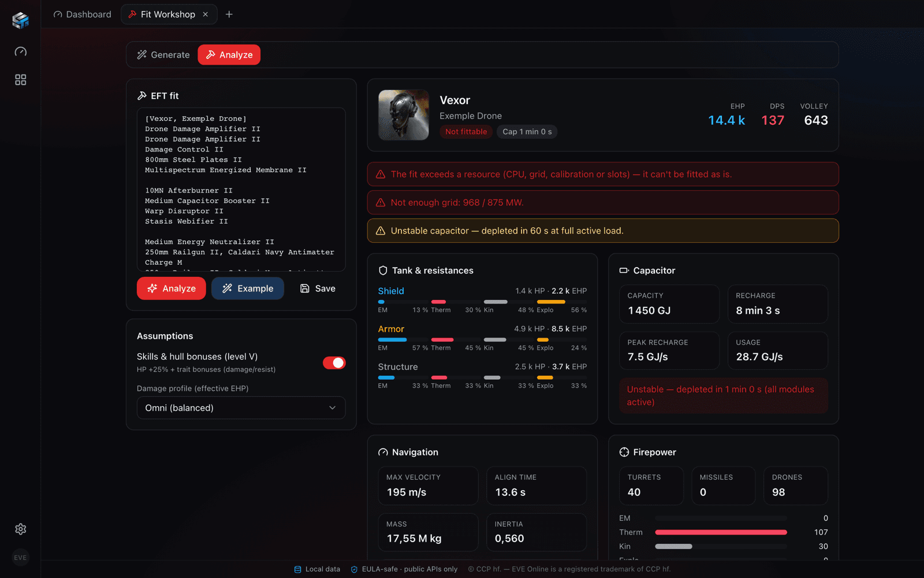Click the Armor resistance row label
Viewport: 924px width, 578px height.
click(x=391, y=329)
